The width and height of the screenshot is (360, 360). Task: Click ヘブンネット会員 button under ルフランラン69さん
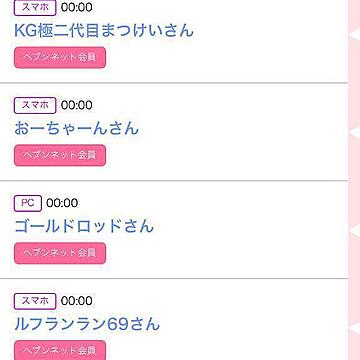60,350
